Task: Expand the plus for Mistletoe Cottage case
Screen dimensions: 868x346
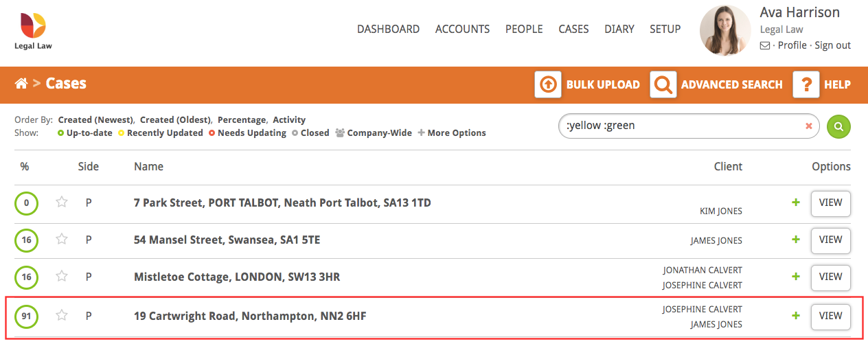Action: (796, 276)
